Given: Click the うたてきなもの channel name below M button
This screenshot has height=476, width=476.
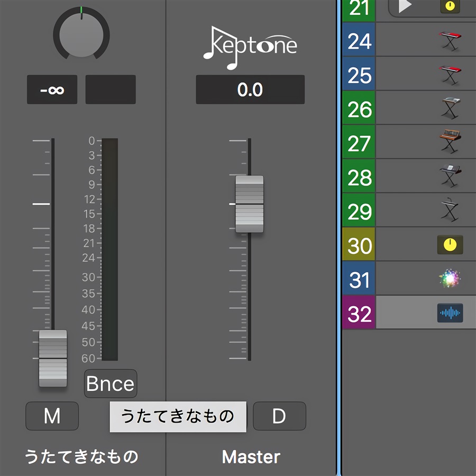Looking at the screenshot, I should [81, 456].
